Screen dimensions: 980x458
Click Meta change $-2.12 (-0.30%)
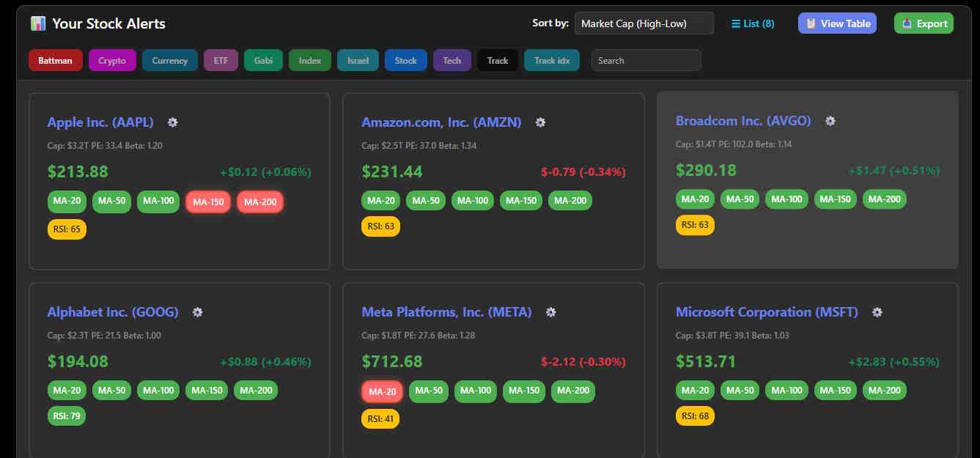(x=583, y=362)
